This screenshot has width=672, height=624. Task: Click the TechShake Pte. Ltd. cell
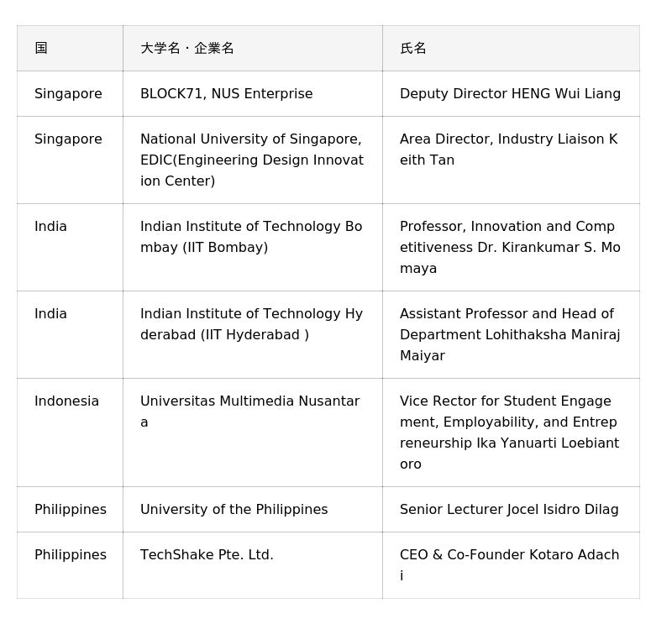click(x=207, y=555)
